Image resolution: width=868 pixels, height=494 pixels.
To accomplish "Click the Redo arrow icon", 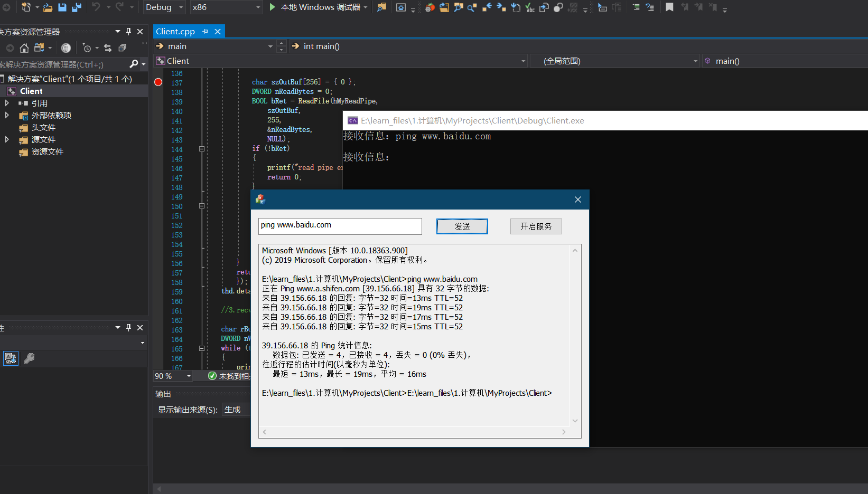I will tap(120, 7).
